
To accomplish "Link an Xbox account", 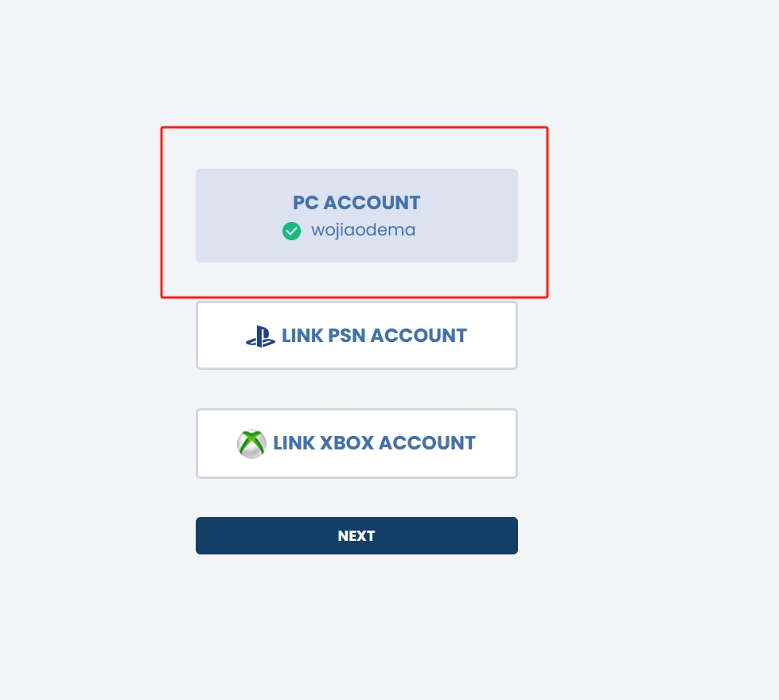I will pyautogui.click(x=356, y=443).
